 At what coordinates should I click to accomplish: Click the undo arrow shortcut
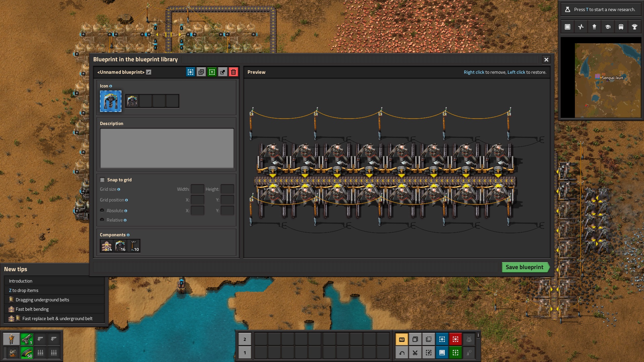tap(401, 353)
